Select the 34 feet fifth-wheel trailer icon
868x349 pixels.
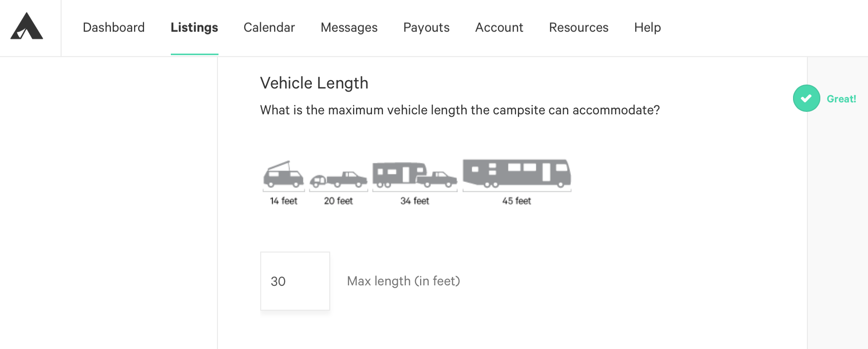coord(415,175)
